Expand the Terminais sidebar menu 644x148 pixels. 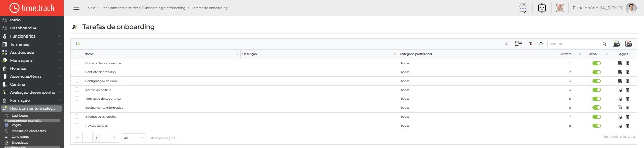point(32,44)
